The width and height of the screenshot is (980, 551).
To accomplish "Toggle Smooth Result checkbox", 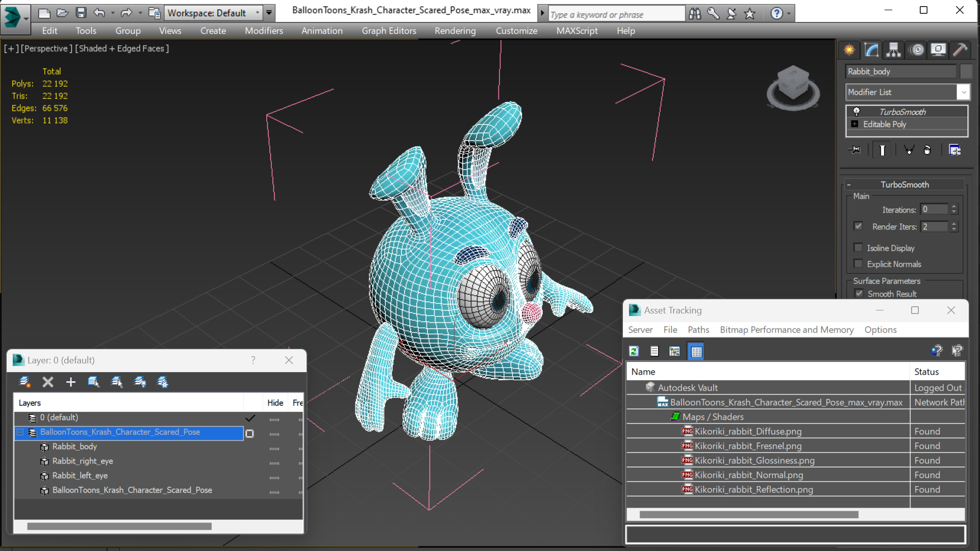I will click(x=859, y=294).
